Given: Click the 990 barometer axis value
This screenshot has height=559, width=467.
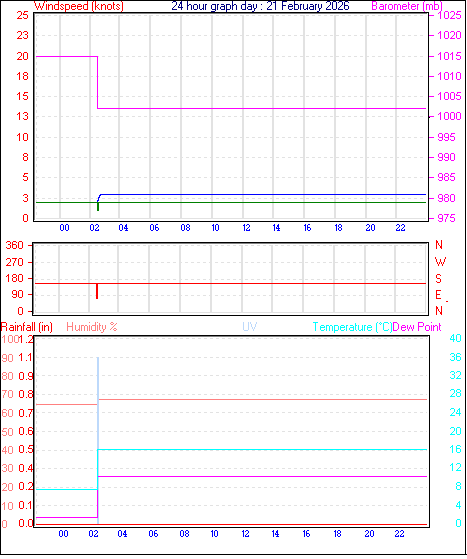Looking at the screenshot, I should coord(446,157).
